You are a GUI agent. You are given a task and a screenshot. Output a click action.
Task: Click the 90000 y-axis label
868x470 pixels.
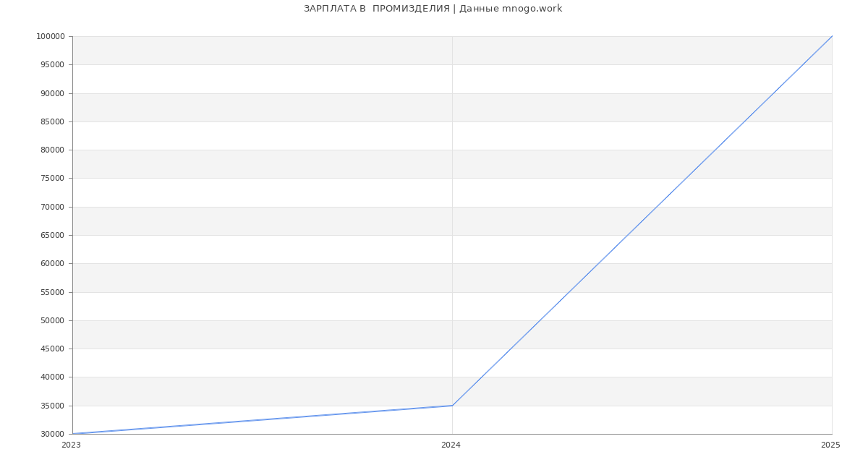pyautogui.click(x=52, y=93)
